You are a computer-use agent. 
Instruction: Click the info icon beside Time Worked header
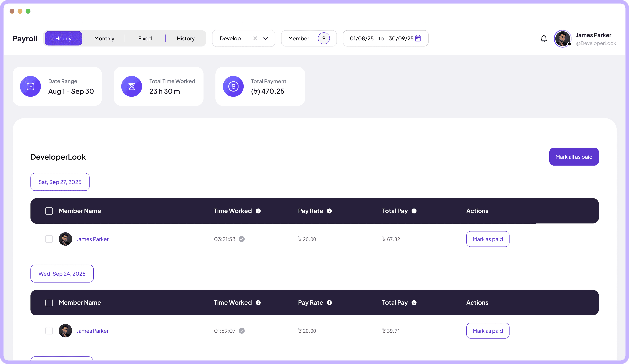click(258, 211)
